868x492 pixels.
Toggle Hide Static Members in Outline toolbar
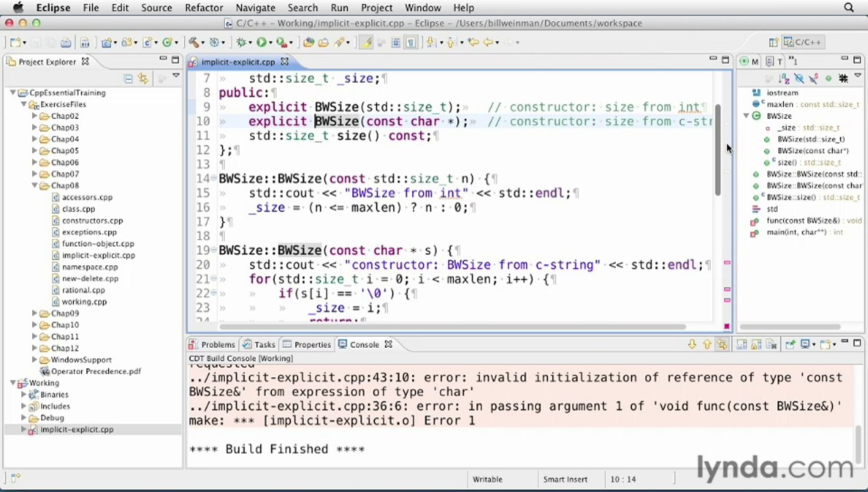[x=814, y=79]
